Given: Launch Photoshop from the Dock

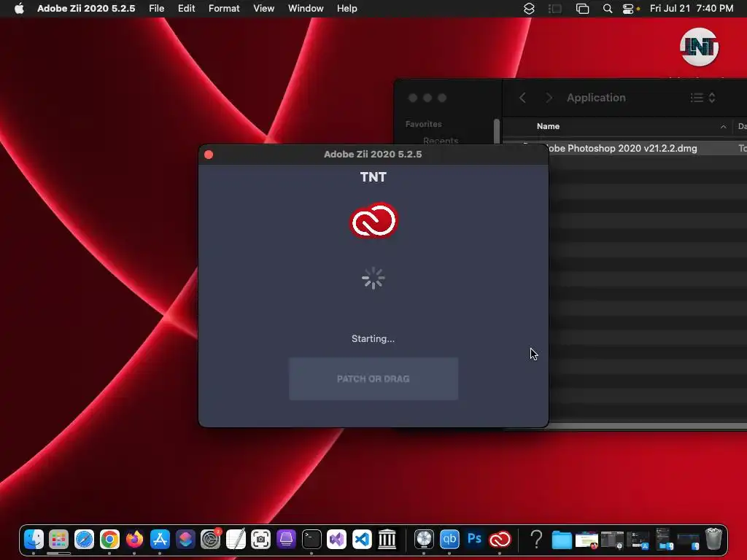Looking at the screenshot, I should [474, 539].
